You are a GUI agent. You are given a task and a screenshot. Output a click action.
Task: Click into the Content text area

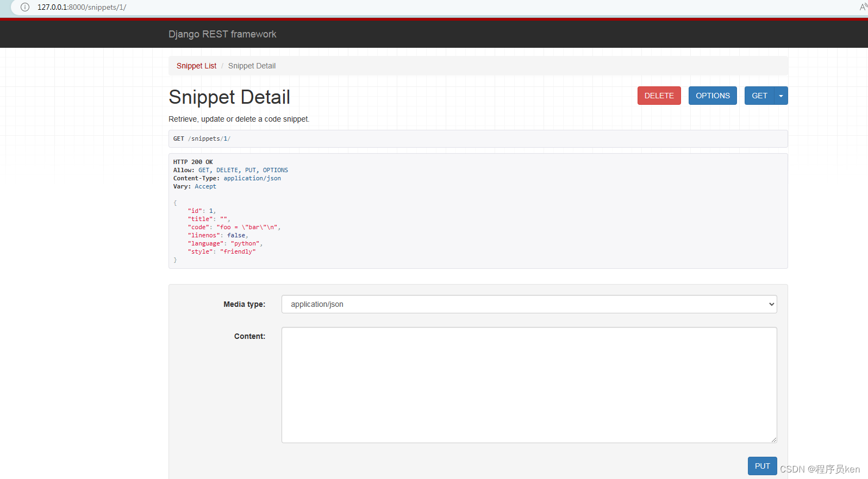point(529,385)
